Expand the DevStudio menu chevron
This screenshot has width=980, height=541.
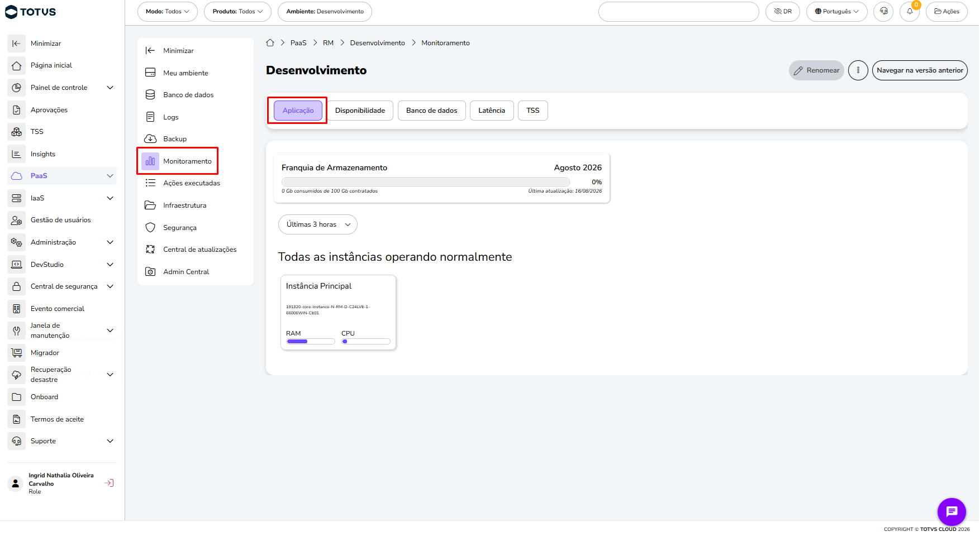point(110,265)
